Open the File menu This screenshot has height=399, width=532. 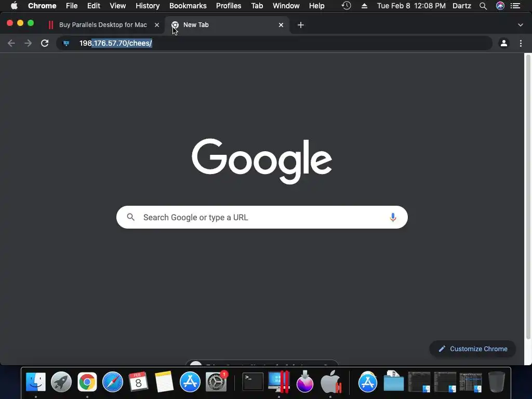(x=72, y=6)
